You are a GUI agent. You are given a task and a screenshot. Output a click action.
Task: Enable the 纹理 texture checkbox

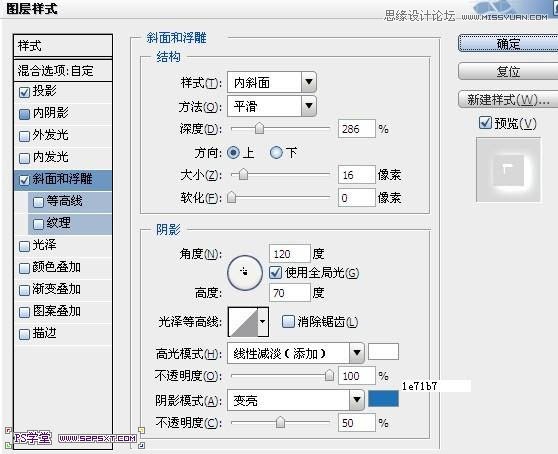(38, 224)
